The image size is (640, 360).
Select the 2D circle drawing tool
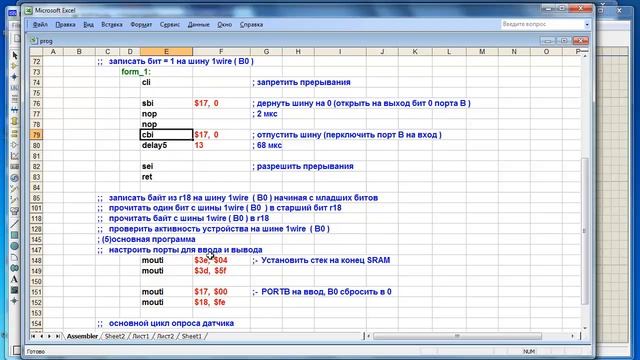coord(15,246)
